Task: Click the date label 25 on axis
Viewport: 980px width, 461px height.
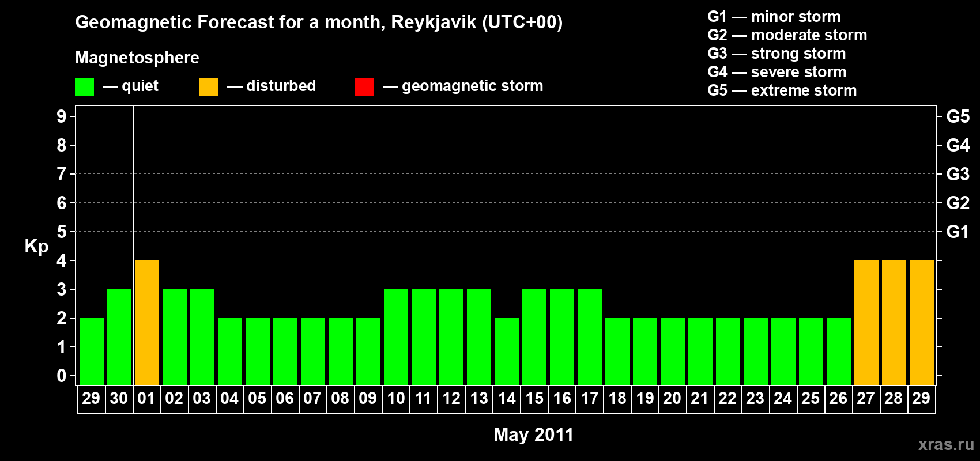Action: pyautogui.click(x=811, y=399)
